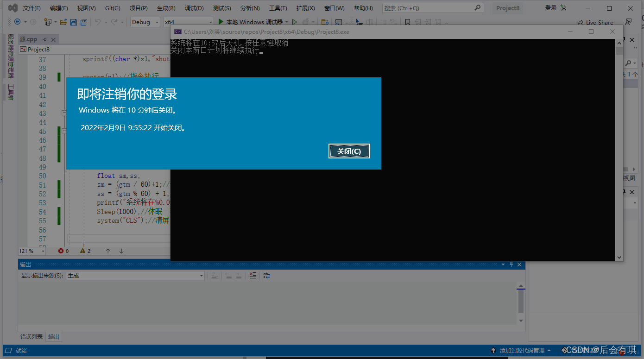The image size is (644, 359).
Task: Click the redo arrow icon
Action: click(115, 22)
